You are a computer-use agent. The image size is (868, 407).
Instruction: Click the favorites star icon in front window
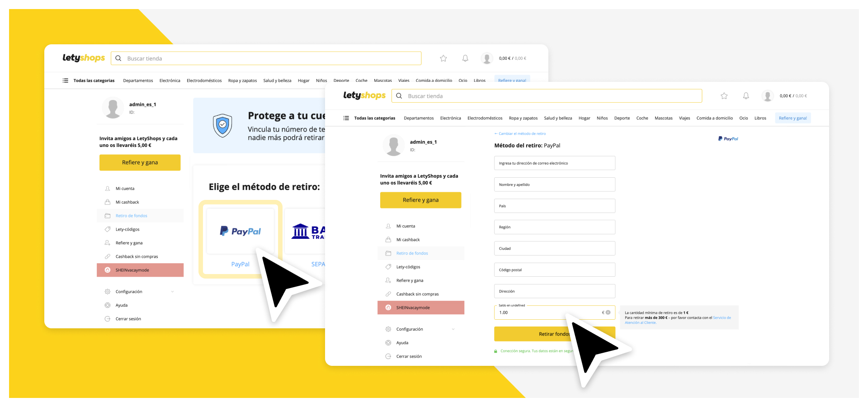pyautogui.click(x=724, y=96)
